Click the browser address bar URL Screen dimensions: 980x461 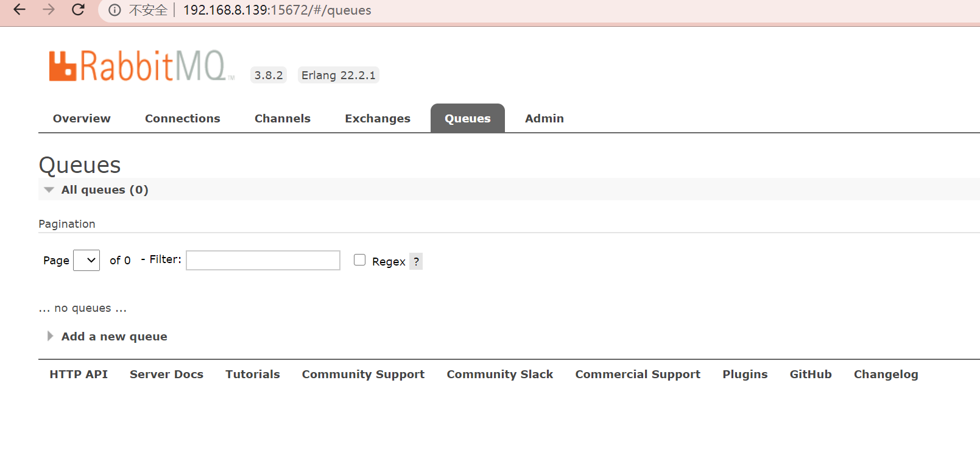coord(277,10)
